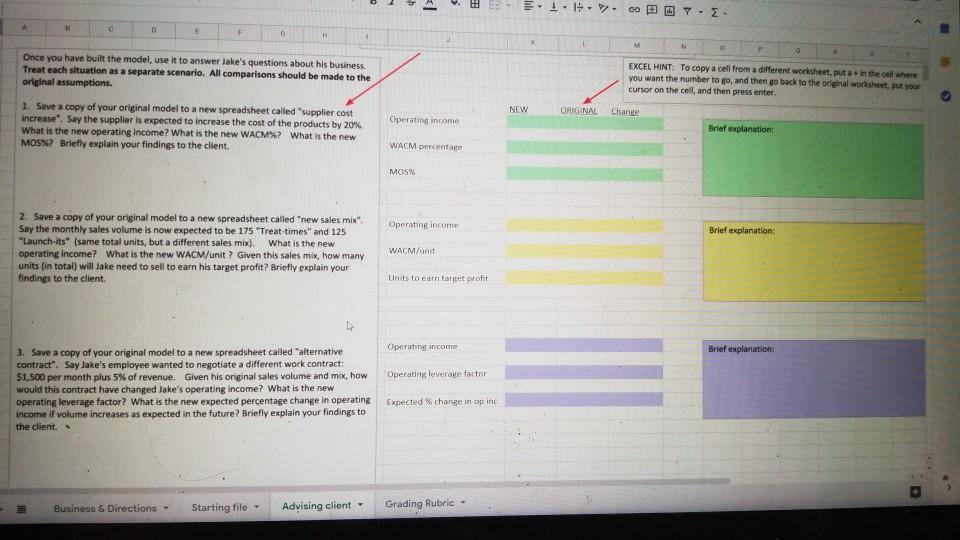Viewport: 960px width, 540px height.
Task: Select the green Operating income value cell
Action: 585,123
